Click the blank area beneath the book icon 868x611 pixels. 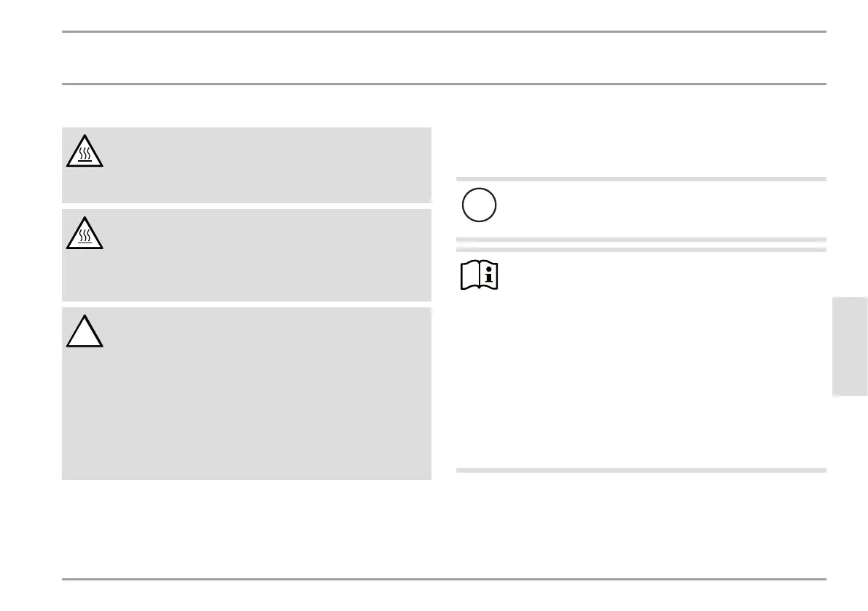click(x=641, y=382)
